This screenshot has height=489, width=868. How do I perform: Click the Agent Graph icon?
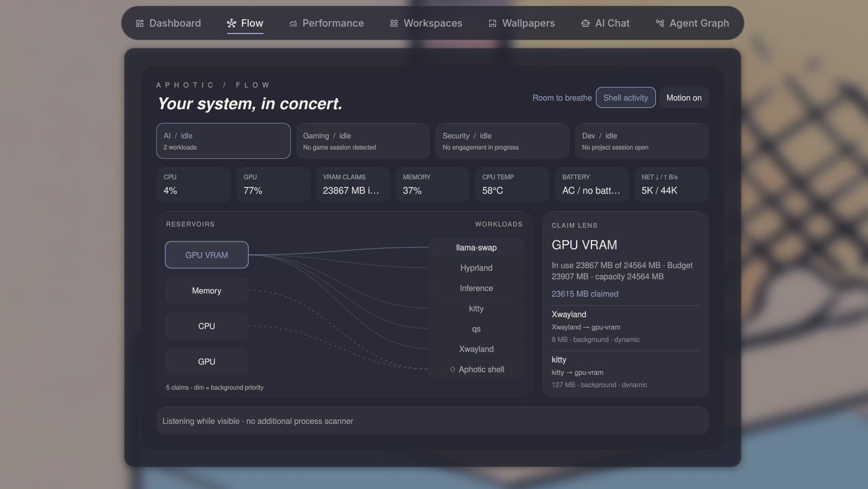660,24
